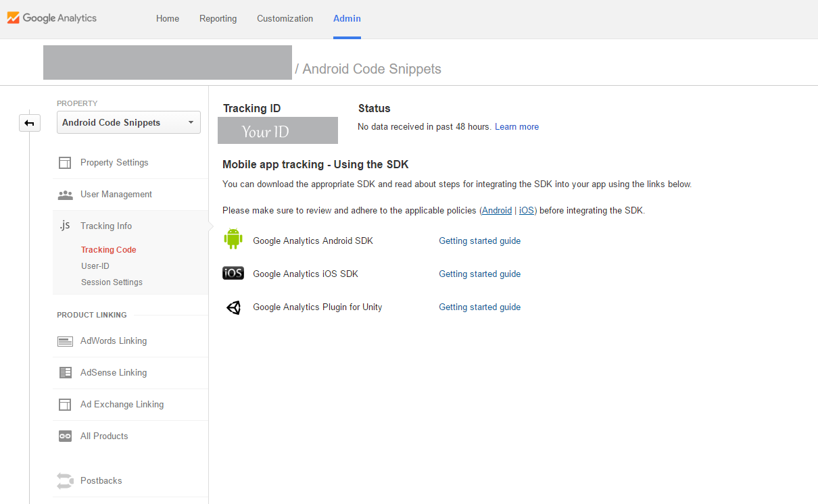The width and height of the screenshot is (818, 504).
Task: Open the Reporting tab
Action: pos(218,19)
